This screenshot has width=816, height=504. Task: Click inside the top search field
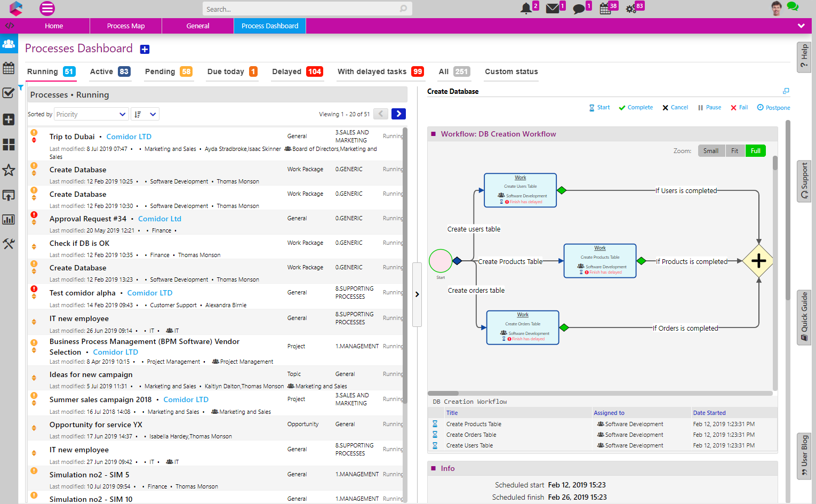(x=304, y=9)
